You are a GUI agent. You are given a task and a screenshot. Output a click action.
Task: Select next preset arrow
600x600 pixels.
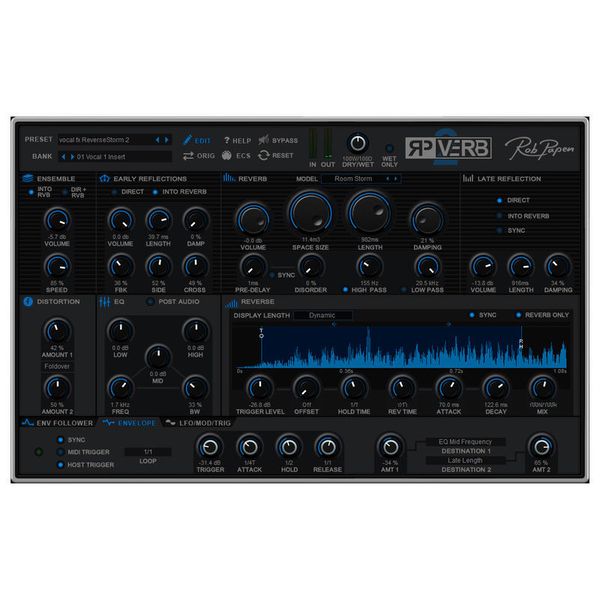(x=166, y=140)
